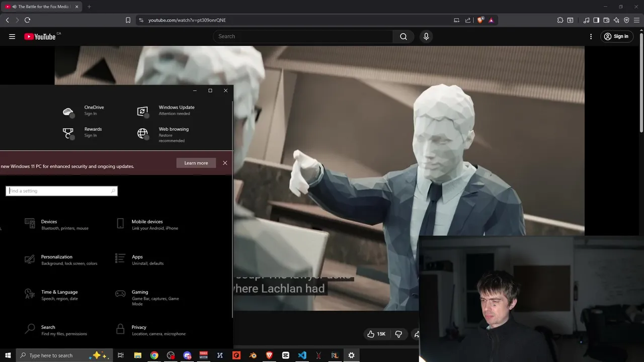644x362 pixels.
Task: Click the Sign in button on YouTube
Action: (616, 36)
